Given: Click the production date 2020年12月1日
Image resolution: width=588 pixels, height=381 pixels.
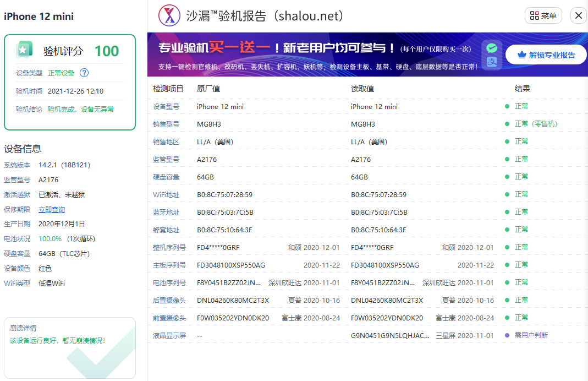Looking at the screenshot, I should pos(62,224).
